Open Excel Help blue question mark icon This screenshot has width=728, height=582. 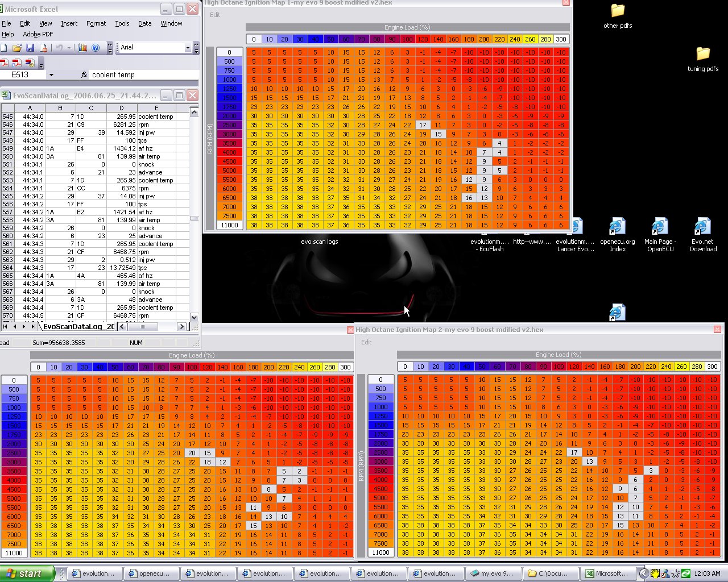(96, 48)
